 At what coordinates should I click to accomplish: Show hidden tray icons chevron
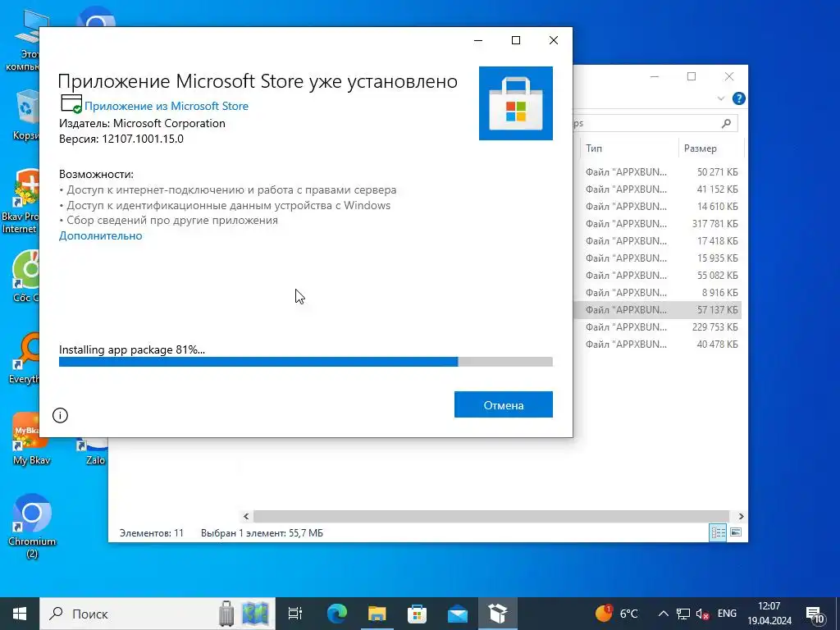[x=663, y=614]
